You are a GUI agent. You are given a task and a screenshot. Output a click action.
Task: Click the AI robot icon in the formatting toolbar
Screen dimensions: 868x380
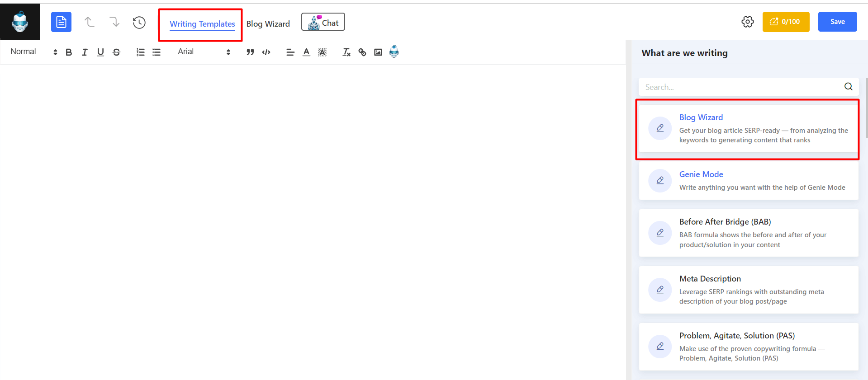point(394,51)
